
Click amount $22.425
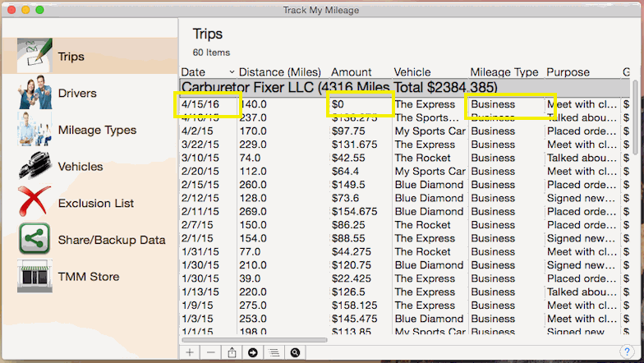click(352, 279)
